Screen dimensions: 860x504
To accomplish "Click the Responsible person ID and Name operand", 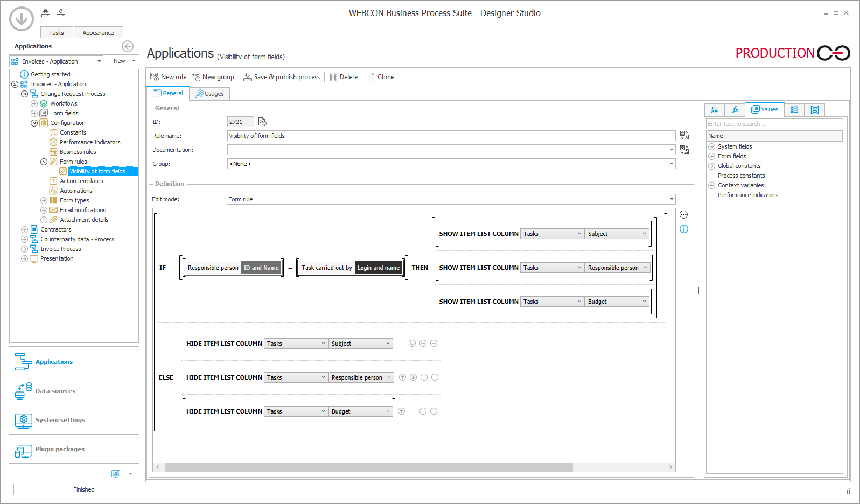I will 233,268.
